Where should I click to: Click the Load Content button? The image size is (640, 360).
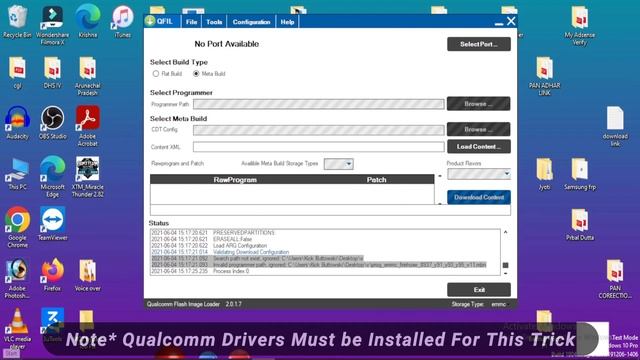(x=479, y=147)
